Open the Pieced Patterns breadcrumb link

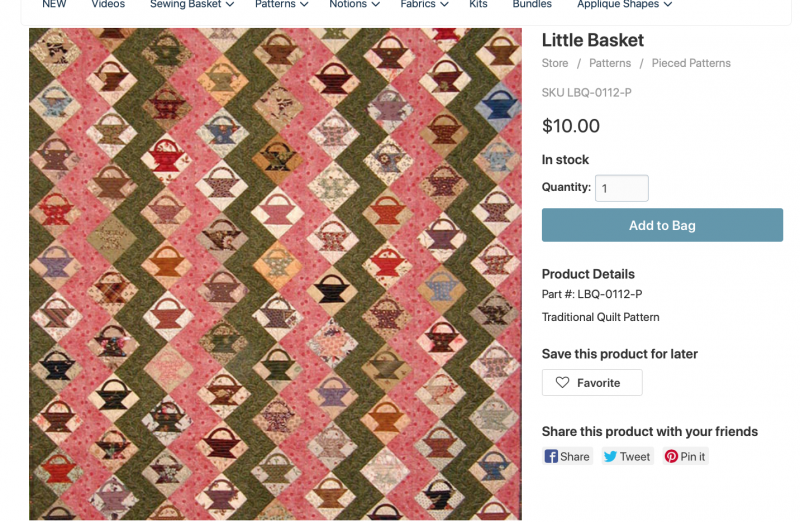(691, 63)
